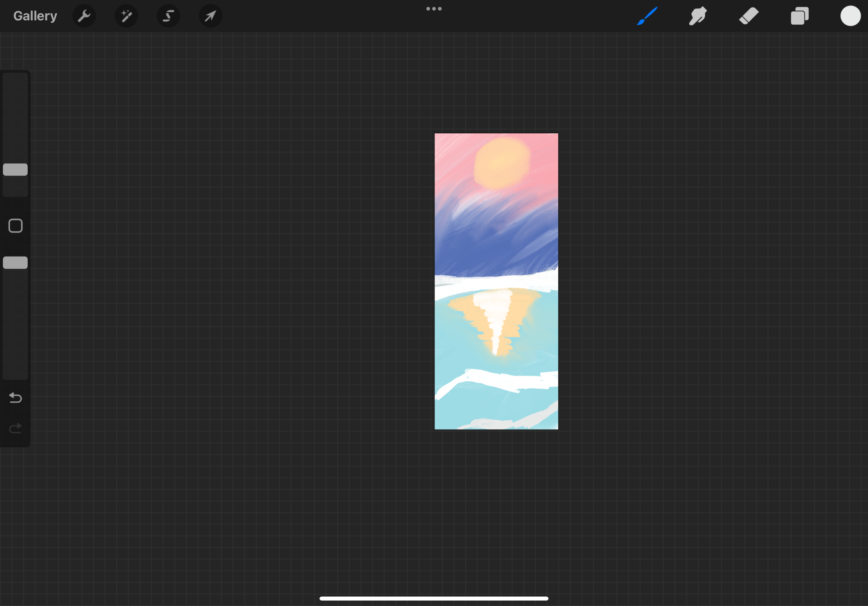
Task: Select the Eraser tool
Action: click(748, 16)
